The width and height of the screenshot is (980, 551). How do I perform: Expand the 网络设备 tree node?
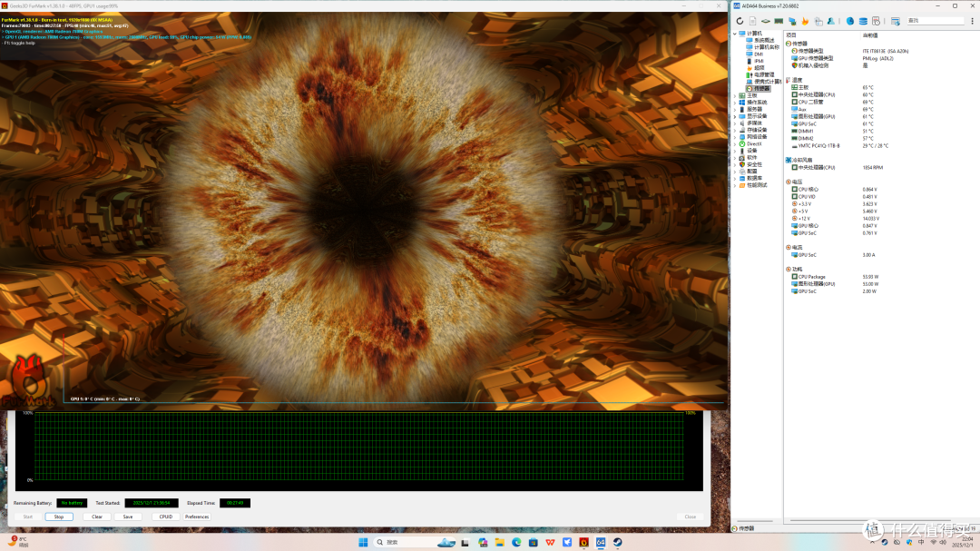click(735, 137)
